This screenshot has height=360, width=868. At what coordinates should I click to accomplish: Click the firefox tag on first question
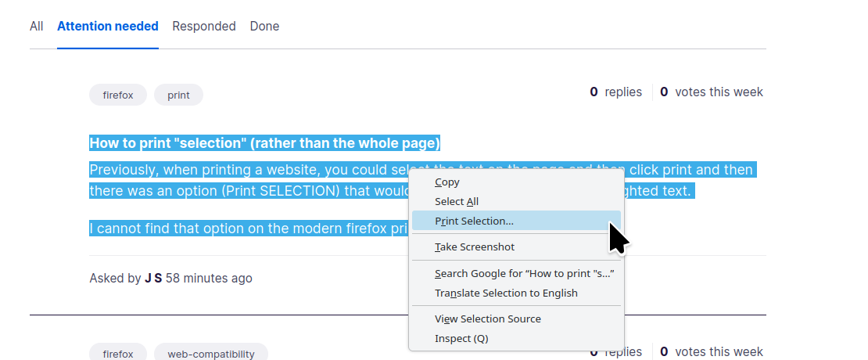[x=118, y=95]
